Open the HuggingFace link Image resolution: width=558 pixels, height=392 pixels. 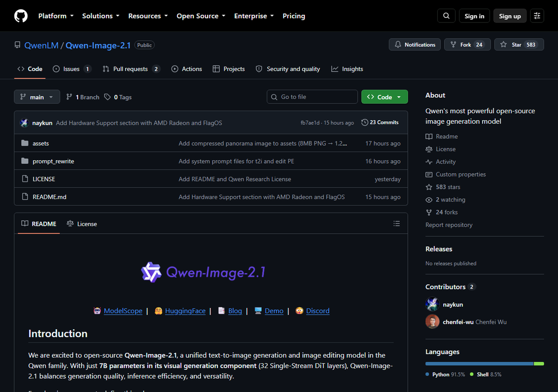185,311
